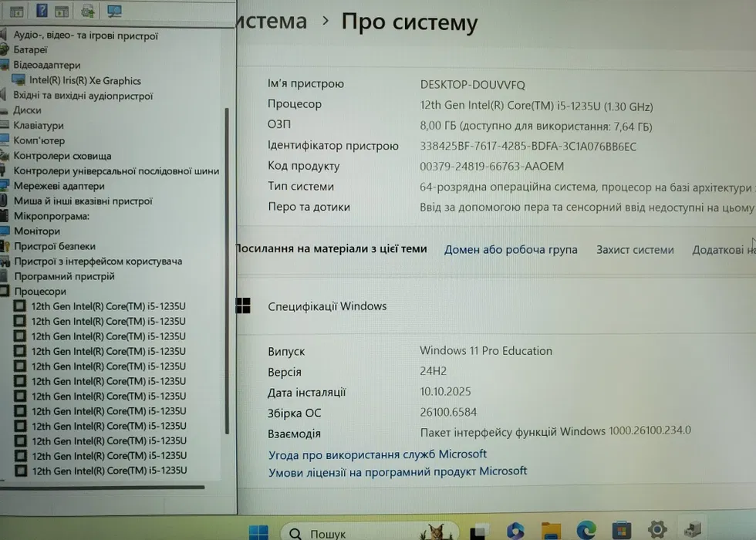Switch to Device Manager taskbar icon
The height and width of the screenshot is (540, 756).
point(693,529)
